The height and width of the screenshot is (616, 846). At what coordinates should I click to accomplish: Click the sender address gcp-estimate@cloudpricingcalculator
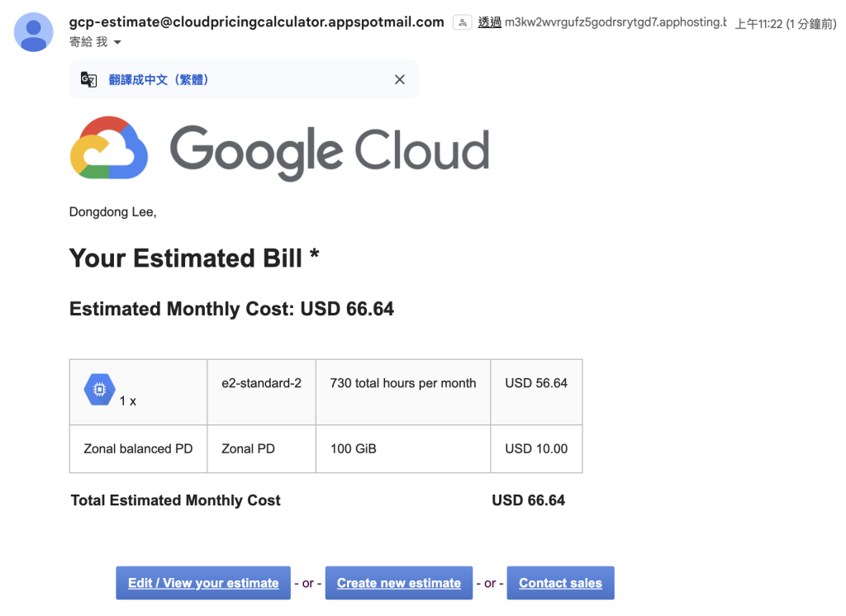(x=256, y=22)
